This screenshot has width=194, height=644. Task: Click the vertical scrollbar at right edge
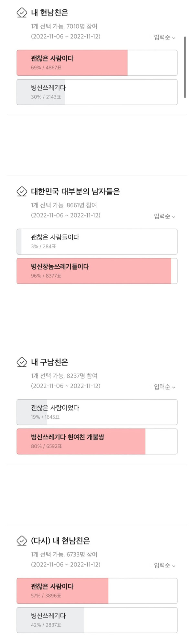coord(185,67)
